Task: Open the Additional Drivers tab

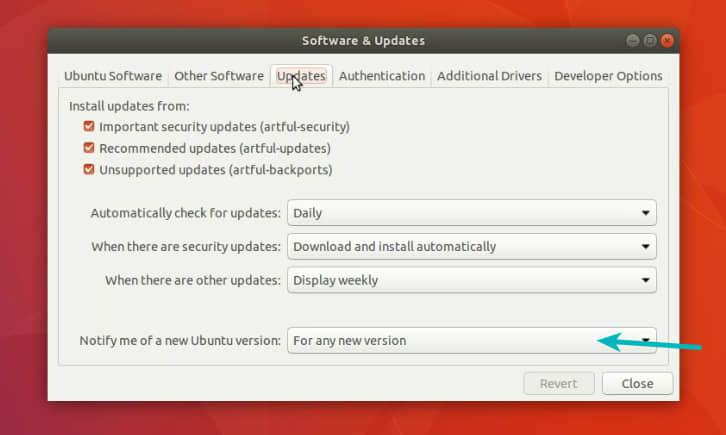Action: pyautogui.click(x=489, y=76)
